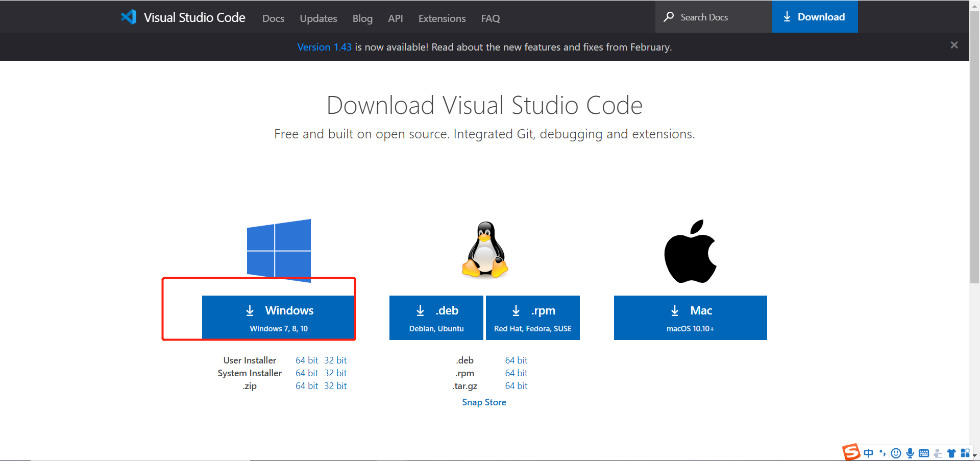The height and width of the screenshot is (461, 980).
Task: Click the User Installer 32 bit link
Action: [x=335, y=360]
